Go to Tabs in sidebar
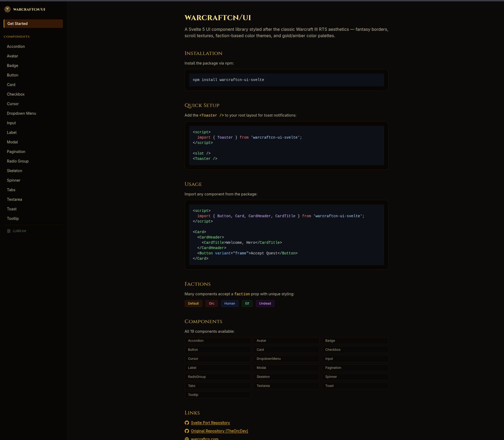 coord(33,190)
